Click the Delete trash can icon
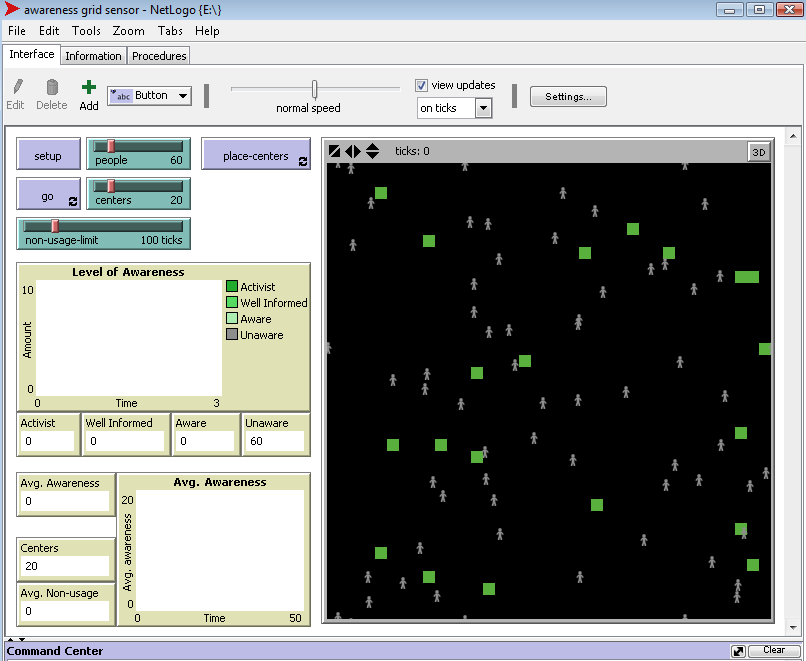The height and width of the screenshot is (661, 806). (x=52, y=88)
